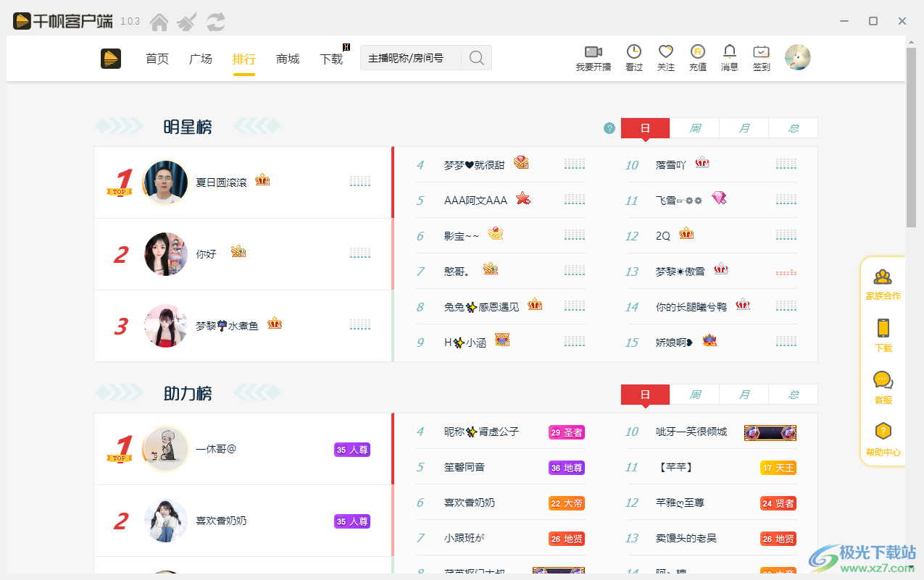This screenshot has height=580, width=924.
Task: Click the crown badge beside 兔兔感恩遇见
Action: pyautogui.click(x=535, y=304)
